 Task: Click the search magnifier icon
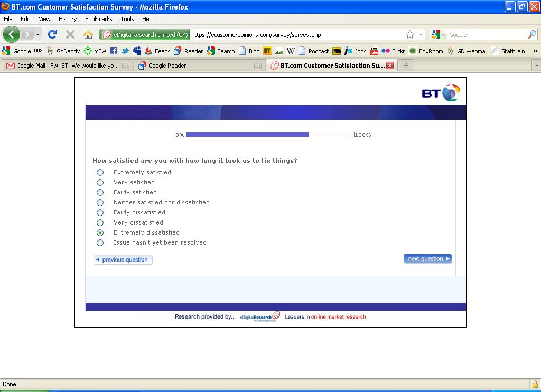[x=531, y=35]
